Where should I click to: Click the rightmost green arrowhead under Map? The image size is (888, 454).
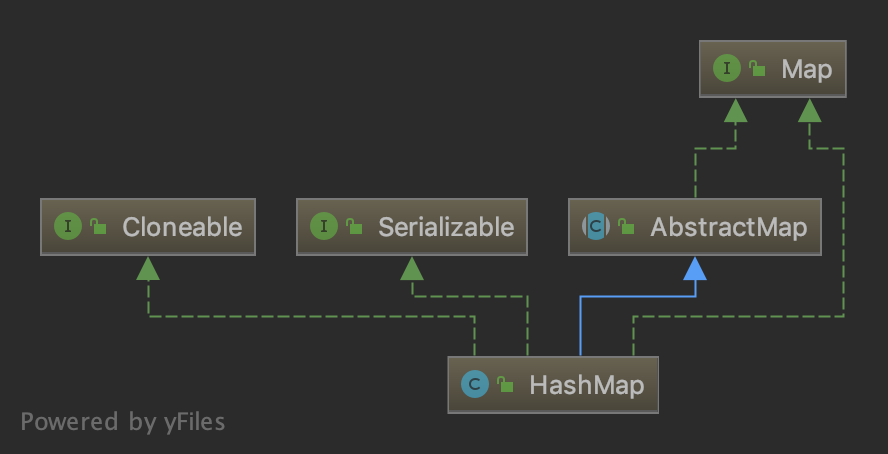coord(810,110)
